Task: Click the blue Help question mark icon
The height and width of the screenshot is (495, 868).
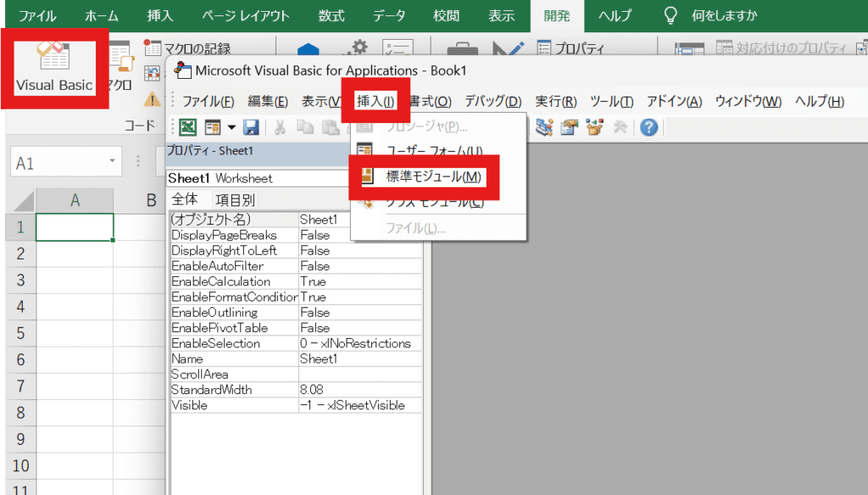Action: (649, 127)
